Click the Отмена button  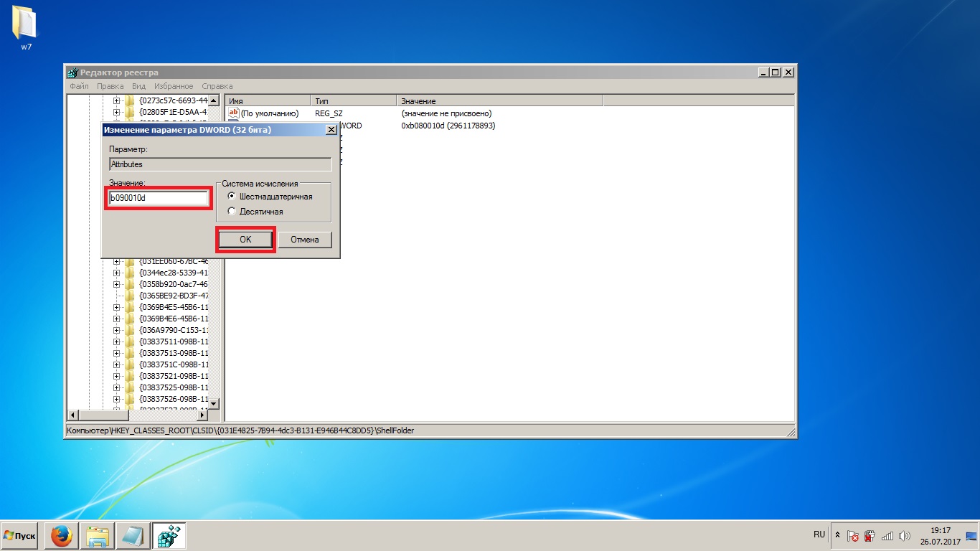[305, 240]
